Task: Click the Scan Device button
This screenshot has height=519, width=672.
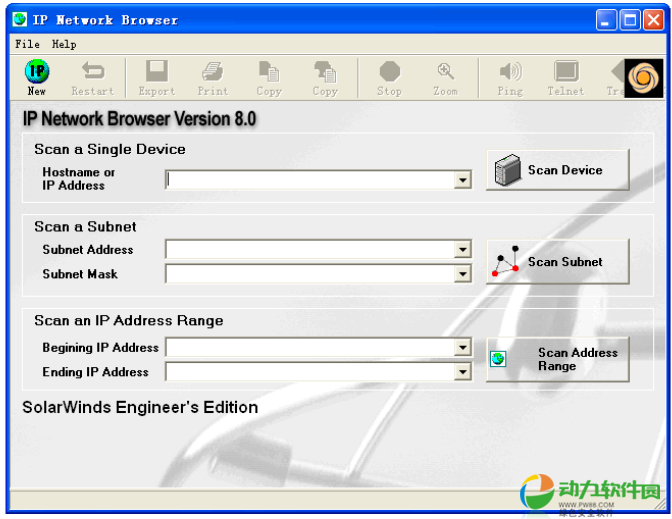Action: (558, 170)
